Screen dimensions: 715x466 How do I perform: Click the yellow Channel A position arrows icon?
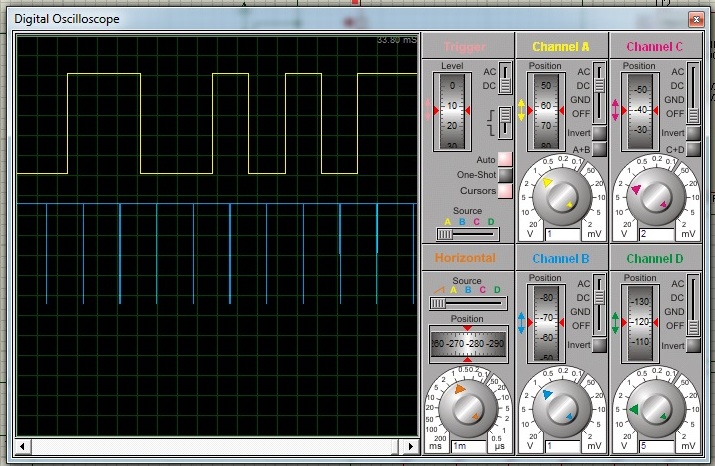(x=521, y=110)
